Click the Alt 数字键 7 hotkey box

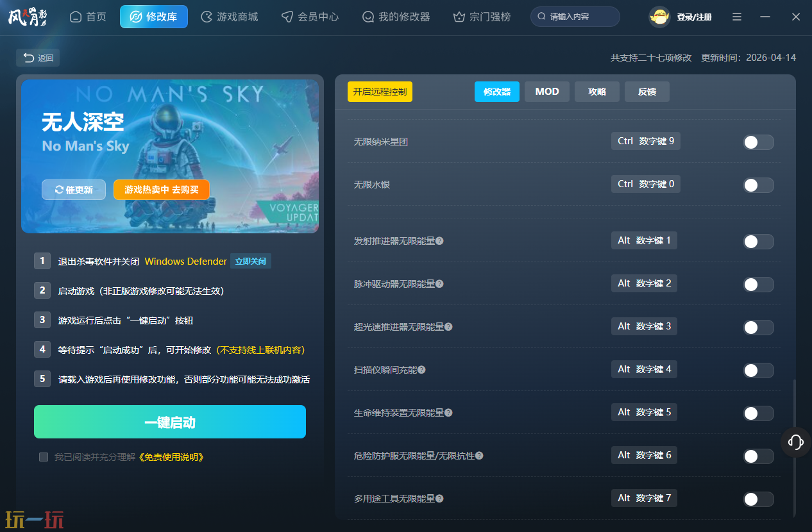(644, 498)
